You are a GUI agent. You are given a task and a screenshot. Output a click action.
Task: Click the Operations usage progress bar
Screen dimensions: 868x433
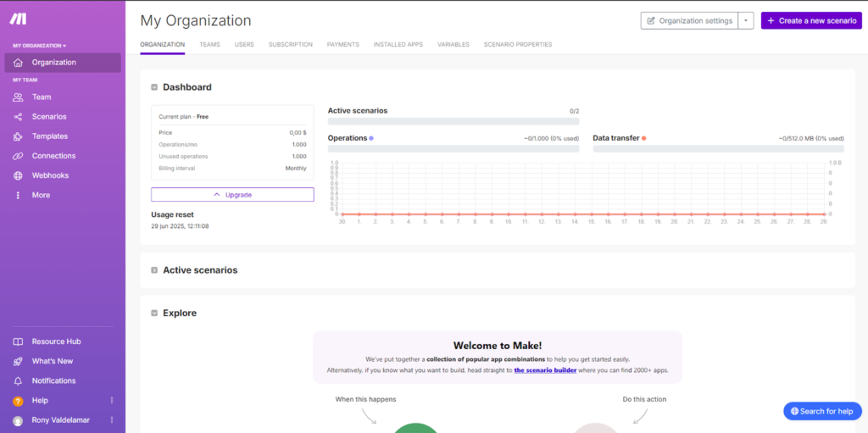coord(453,149)
